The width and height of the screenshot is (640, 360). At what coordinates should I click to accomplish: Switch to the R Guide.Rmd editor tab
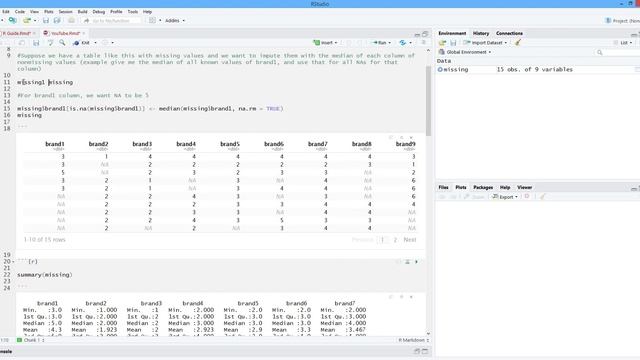click(16, 33)
